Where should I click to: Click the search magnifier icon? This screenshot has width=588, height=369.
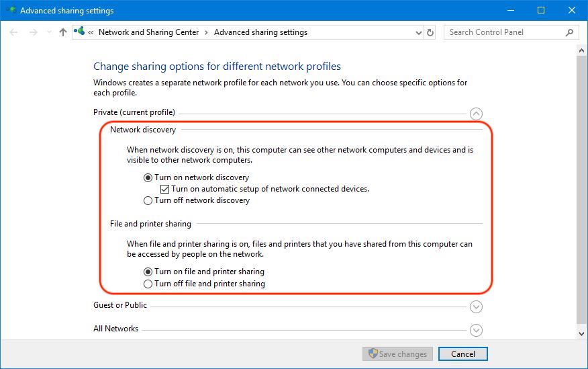click(x=569, y=33)
